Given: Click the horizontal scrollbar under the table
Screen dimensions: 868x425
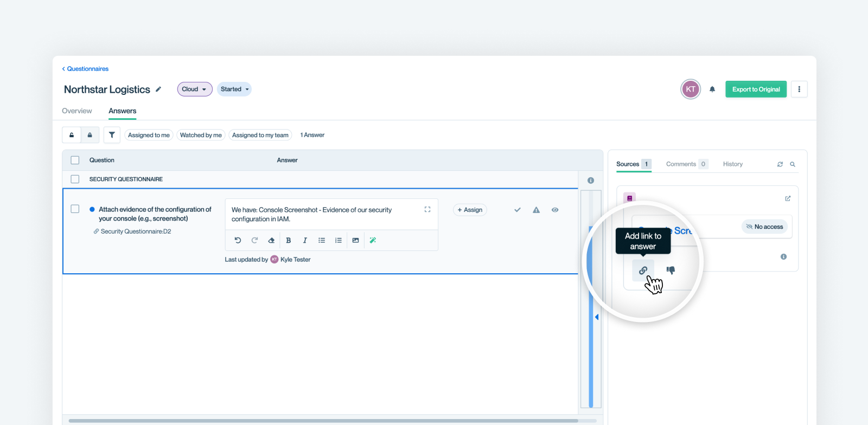Looking at the screenshot, I should (x=323, y=421).
